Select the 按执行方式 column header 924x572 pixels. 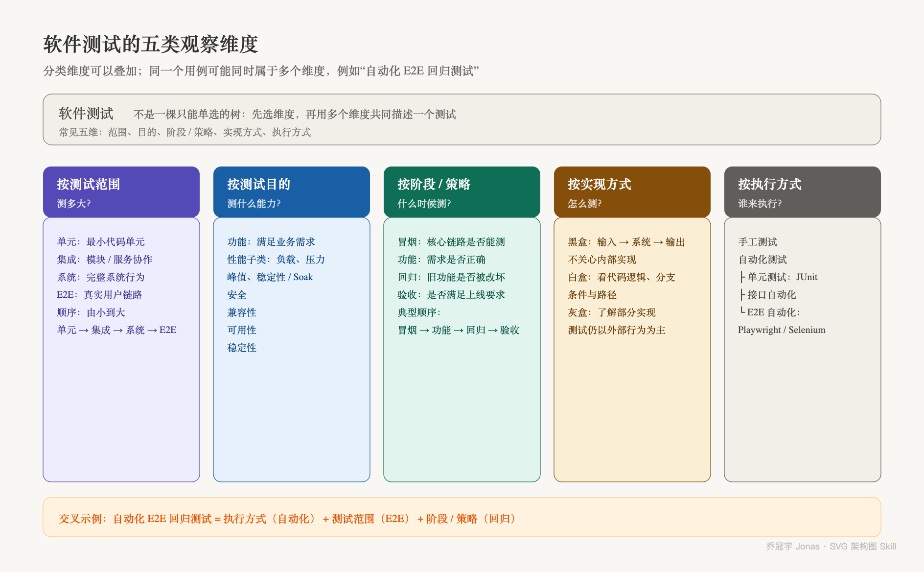point(803,192)
